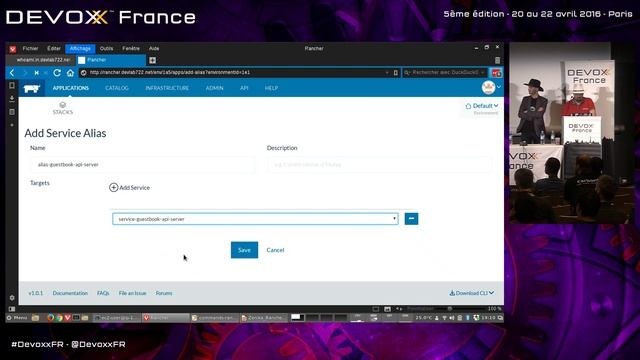Focus the DuckDuckGo search field
The height and width of the screenshot is (360, 640).
(444, 73)
